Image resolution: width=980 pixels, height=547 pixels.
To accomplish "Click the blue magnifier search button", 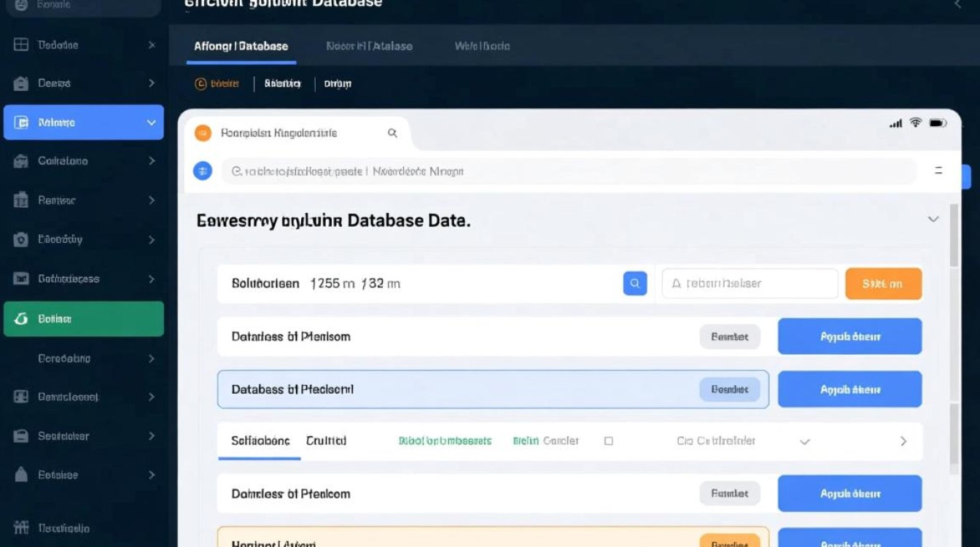I will point(634,284).
